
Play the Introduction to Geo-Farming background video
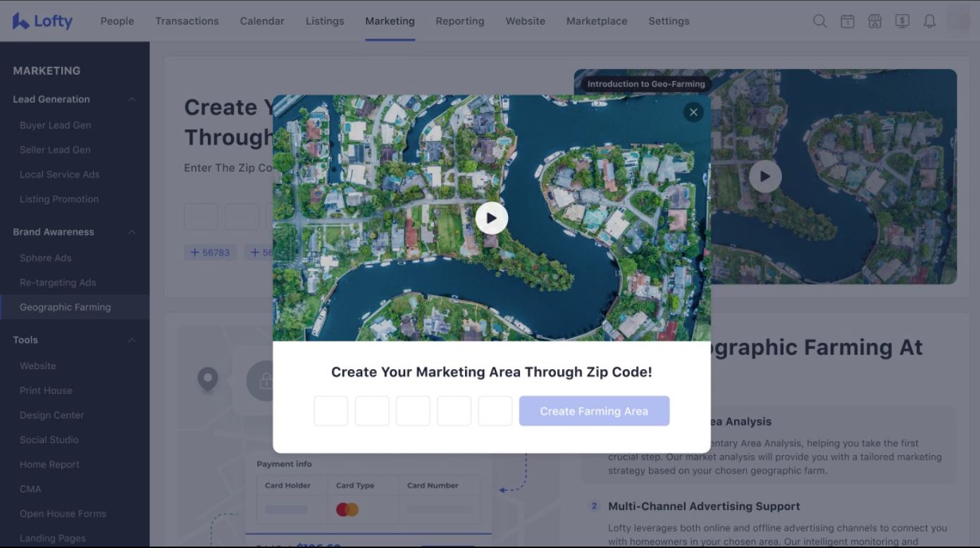tap(765, 176)
